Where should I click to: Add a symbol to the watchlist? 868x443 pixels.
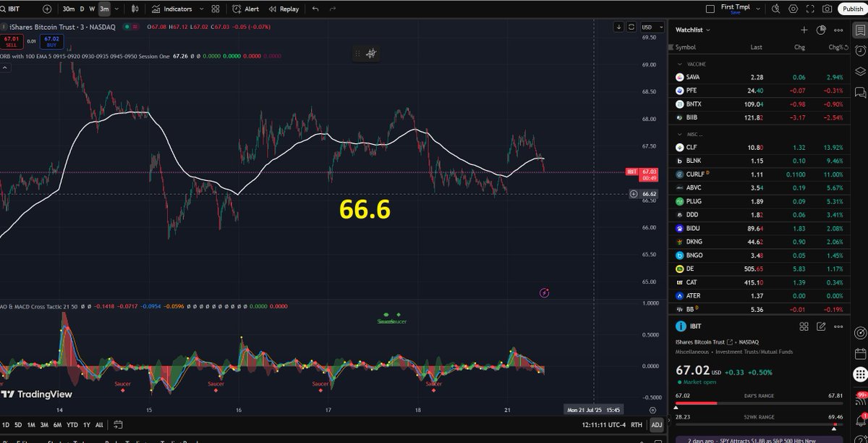click(x=804, y=30)
